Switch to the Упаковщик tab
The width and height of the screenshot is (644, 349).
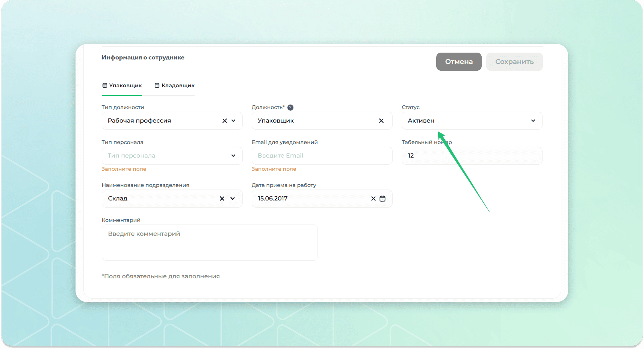pos(122,86)
